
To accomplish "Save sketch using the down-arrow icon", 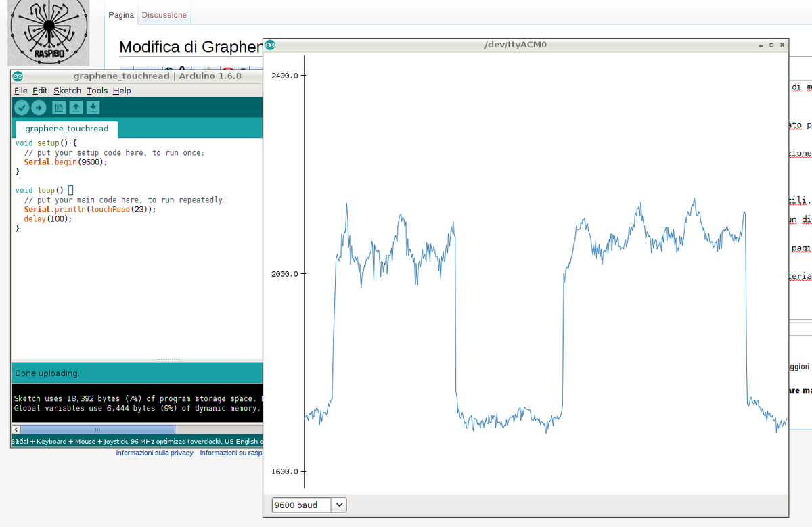I will click(93, 108).
